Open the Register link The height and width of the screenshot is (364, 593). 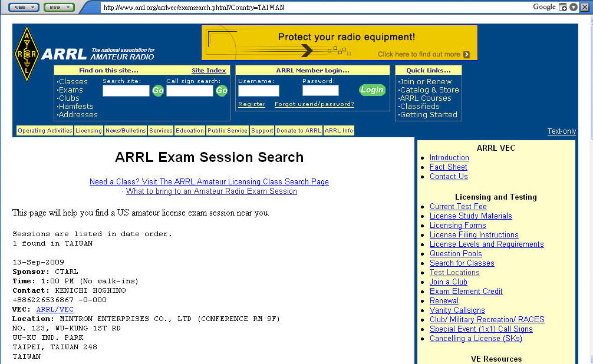[252, 104]
